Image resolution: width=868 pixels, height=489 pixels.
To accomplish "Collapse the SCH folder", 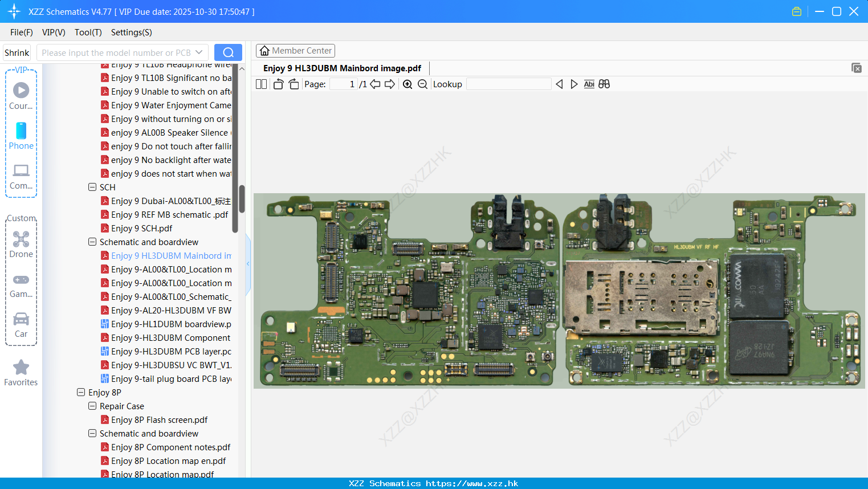I will coord(92,187).
